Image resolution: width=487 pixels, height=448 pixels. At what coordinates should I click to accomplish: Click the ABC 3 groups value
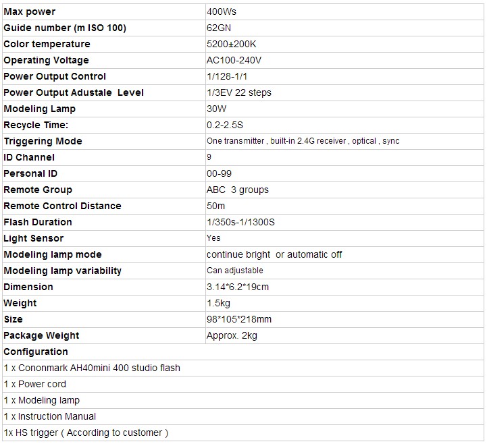(238, 190)
